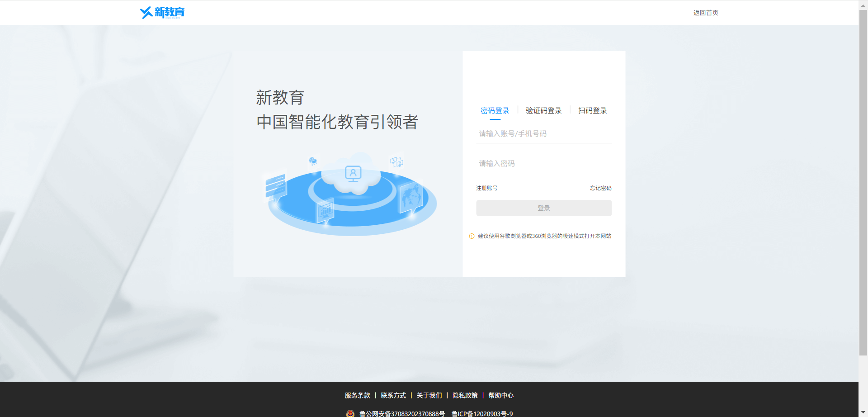
Task: Click the server list panel in illustration
Action: pyautogui.click(x=276, y=185)
